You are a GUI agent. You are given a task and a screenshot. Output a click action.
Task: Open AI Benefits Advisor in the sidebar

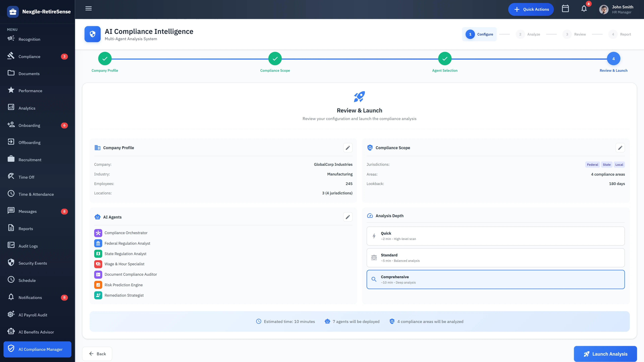36,332
